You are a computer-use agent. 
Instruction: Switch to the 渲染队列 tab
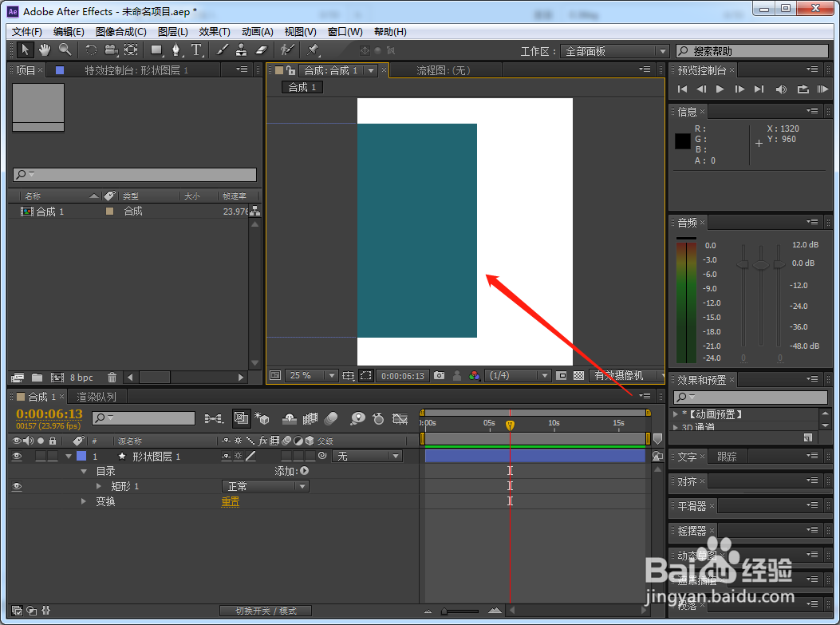(97, 397)
